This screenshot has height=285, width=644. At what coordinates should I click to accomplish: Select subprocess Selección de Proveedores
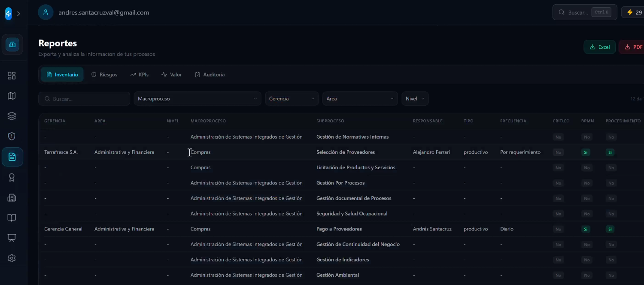point(346,152)
